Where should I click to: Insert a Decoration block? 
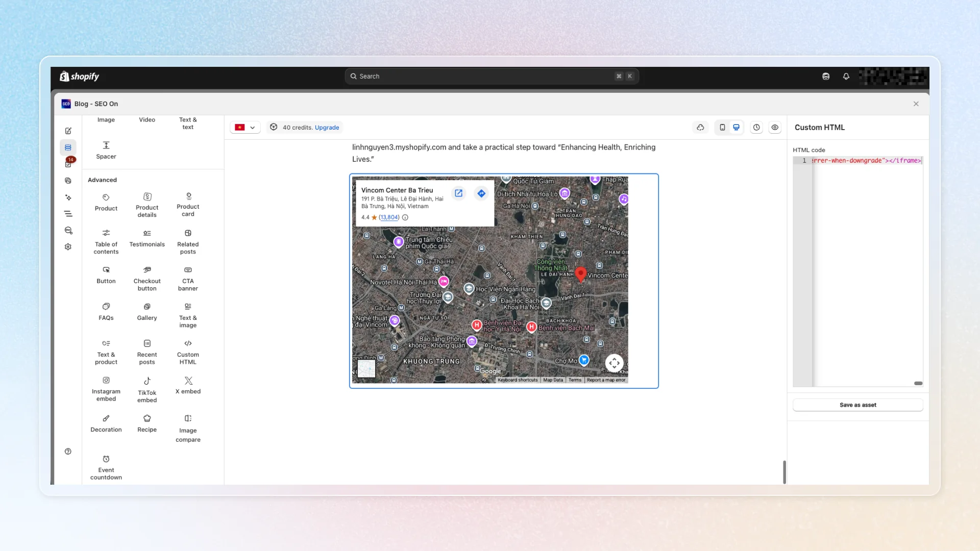coord(106,424)
